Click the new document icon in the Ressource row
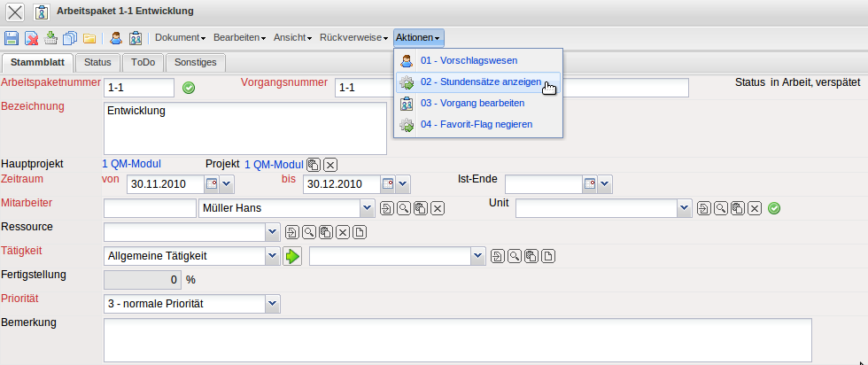The height and width of the screenshot is (365, 868). [x=360, y=232]
